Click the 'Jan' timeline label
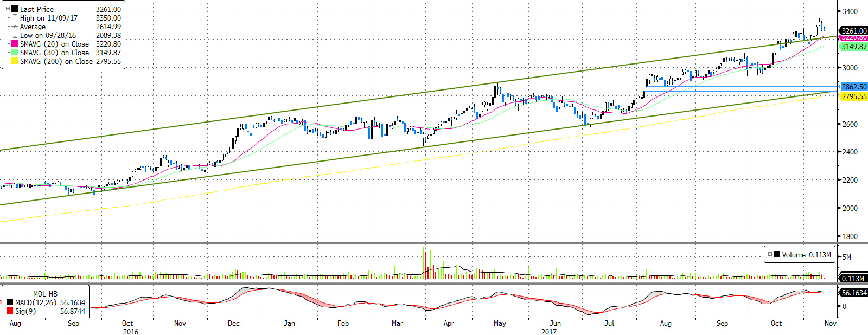 (x=289, y=324)
